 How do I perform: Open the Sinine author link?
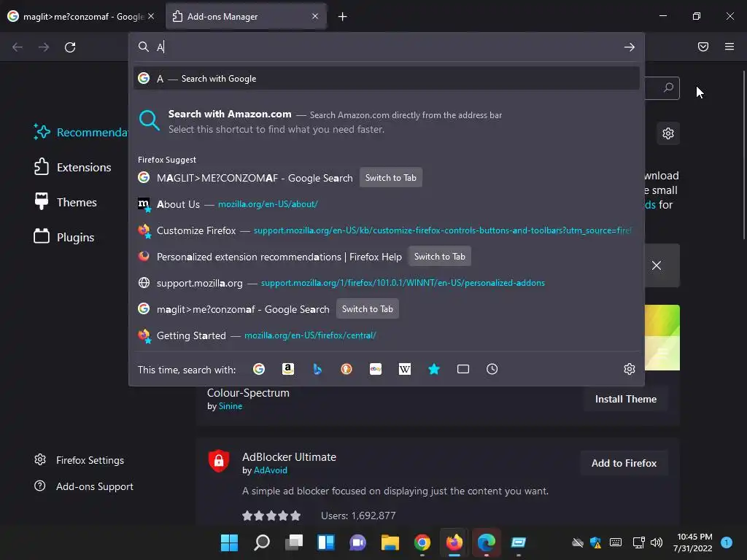[x=231, y=406]
